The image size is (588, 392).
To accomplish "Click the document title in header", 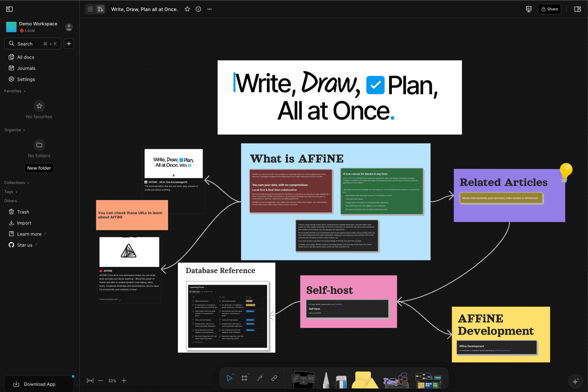I will pos(144,9).
